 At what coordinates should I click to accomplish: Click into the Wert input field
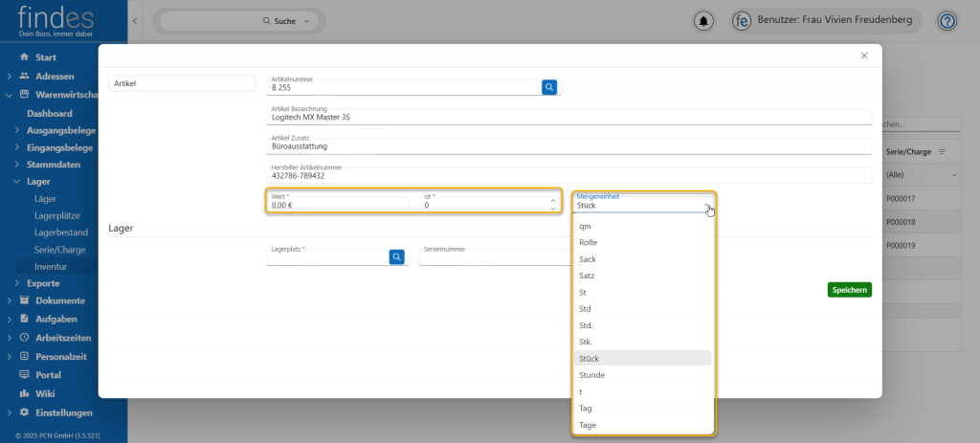tap(340, 205)
